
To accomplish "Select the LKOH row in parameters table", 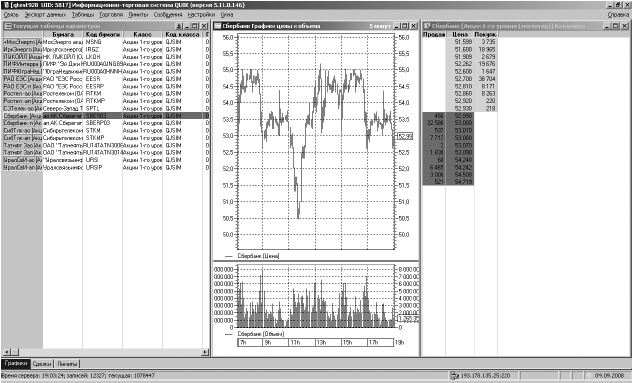I will coord(106,57).
